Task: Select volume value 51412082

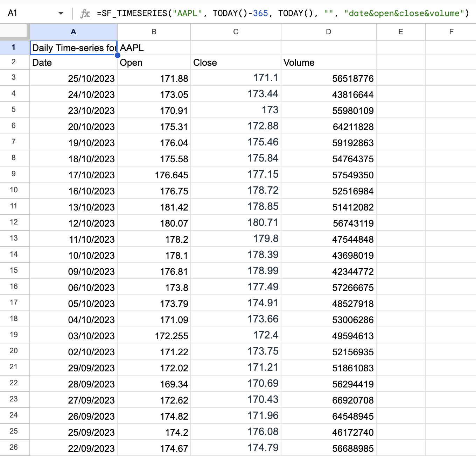Action: (329, 206)
